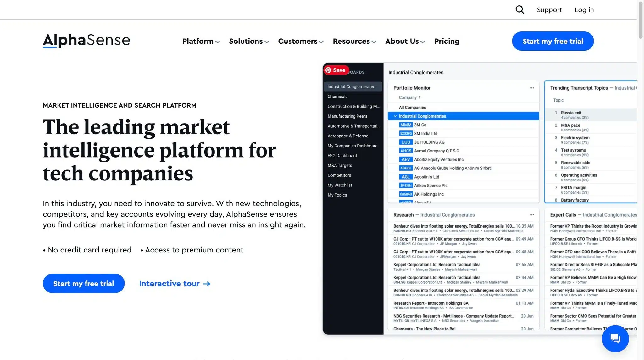This screenshot has height=360, width=644.
Task: Open My Watchlist sidebar item
Action: (x=340, y=185)
